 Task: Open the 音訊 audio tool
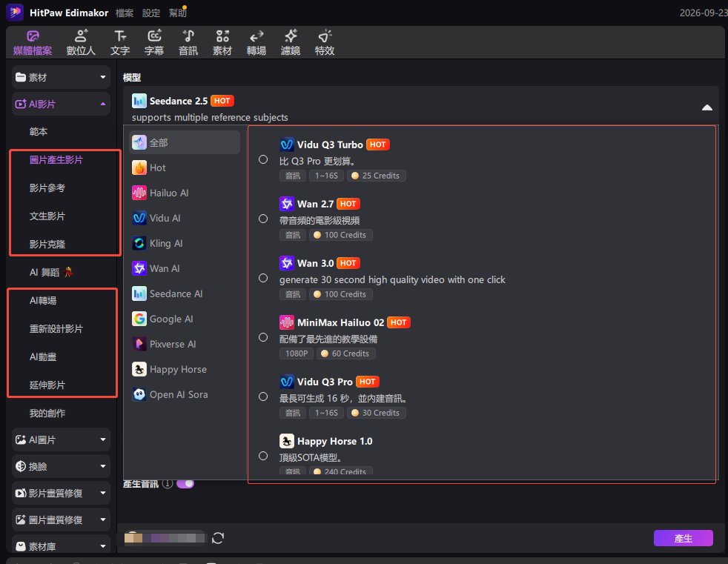188,43
